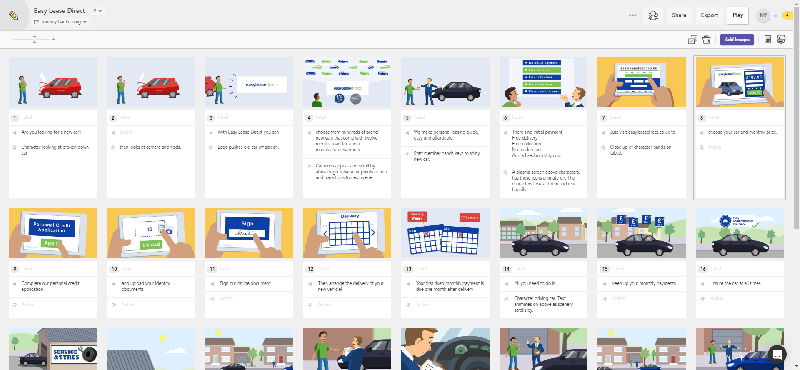
Task: Click the purple Add Images button
Action: (737, 39)
